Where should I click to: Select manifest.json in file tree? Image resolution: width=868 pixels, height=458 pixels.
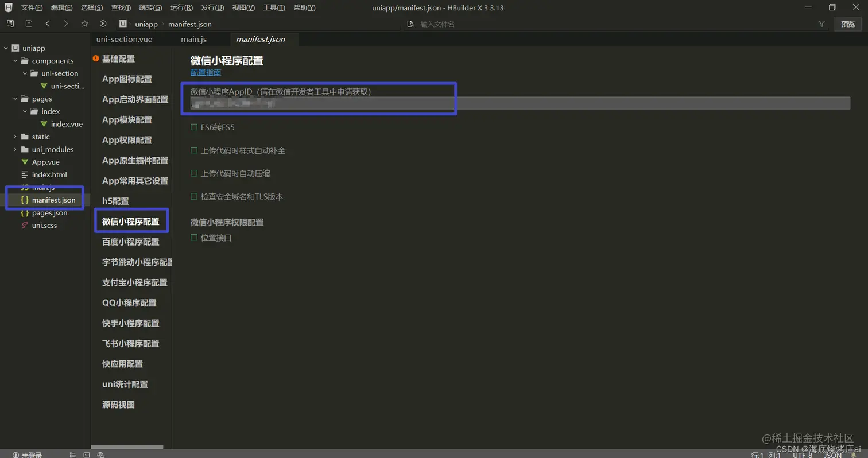[x=53, y=200]
